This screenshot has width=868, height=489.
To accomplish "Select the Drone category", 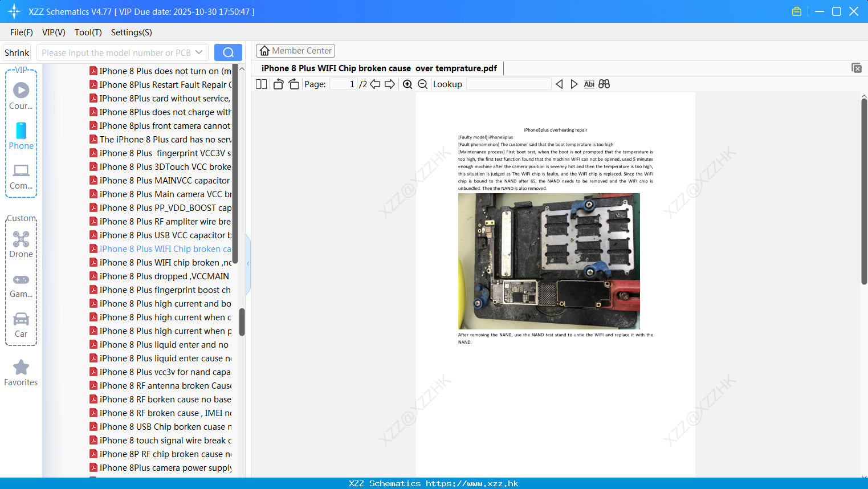I will (21, 244).
